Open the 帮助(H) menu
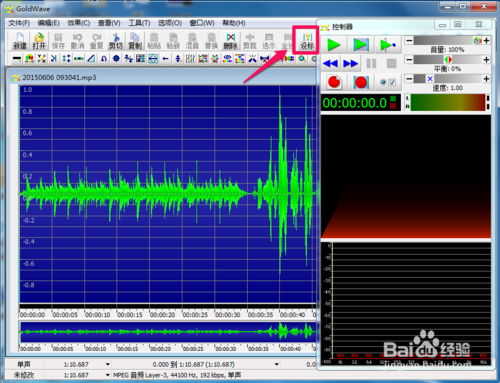The image size is (500, 383). (234, 23)
